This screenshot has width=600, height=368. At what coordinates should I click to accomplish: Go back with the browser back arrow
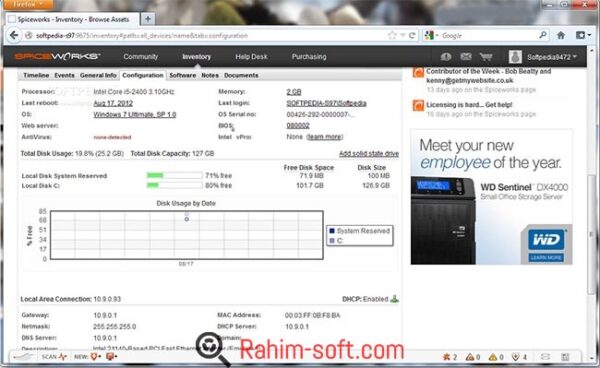[14, 35]
